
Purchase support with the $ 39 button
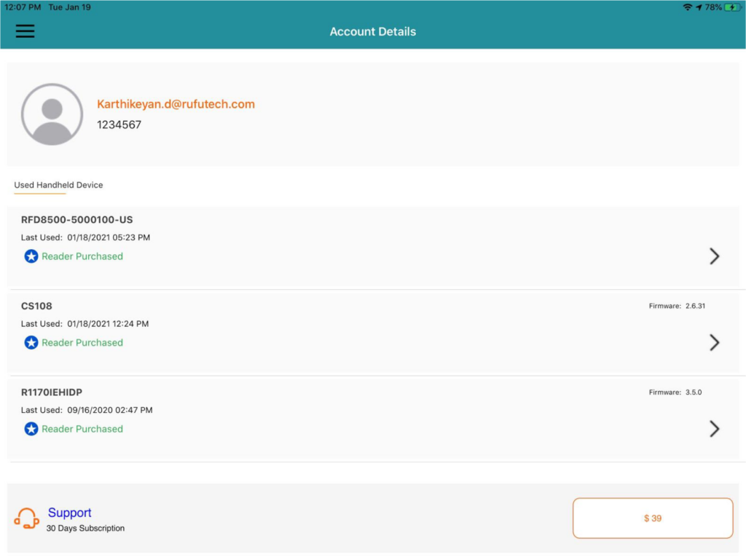pyautogui.click(x=652, y=518)
